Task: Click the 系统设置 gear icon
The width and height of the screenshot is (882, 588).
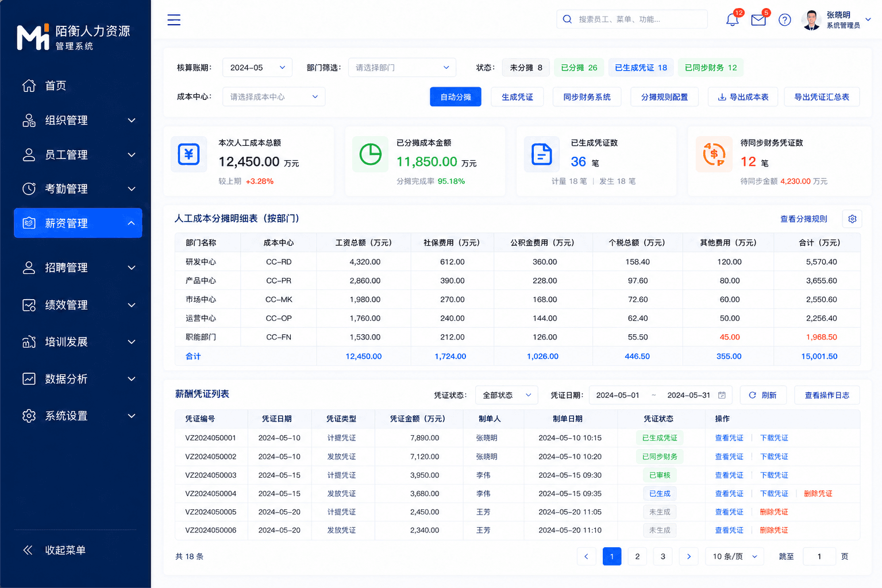Action: pyautogui.click(x=29, y=416)
